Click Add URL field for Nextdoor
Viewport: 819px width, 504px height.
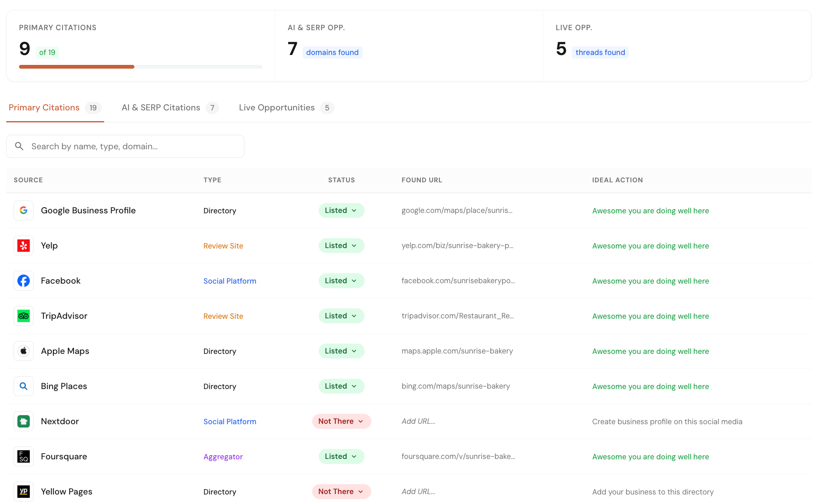(x=418, y=421)
